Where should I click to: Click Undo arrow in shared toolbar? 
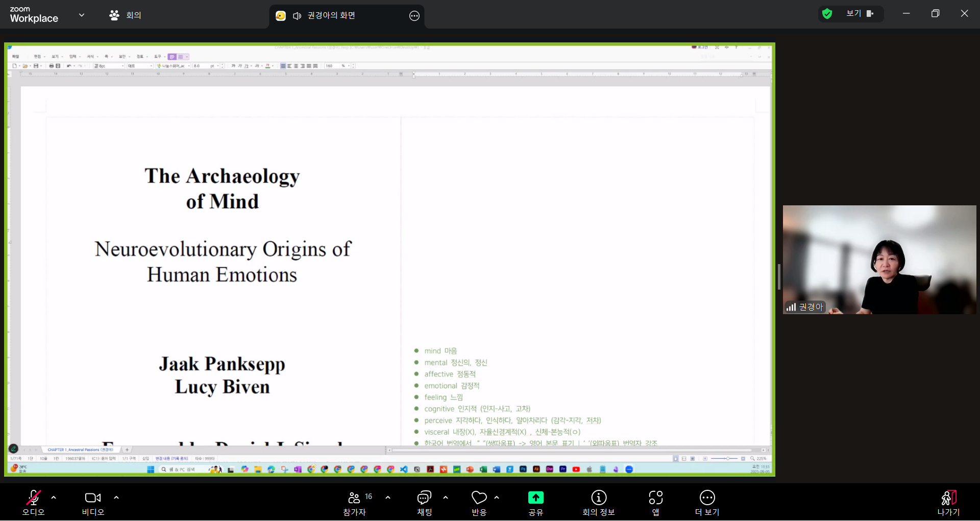pos(69,66)
